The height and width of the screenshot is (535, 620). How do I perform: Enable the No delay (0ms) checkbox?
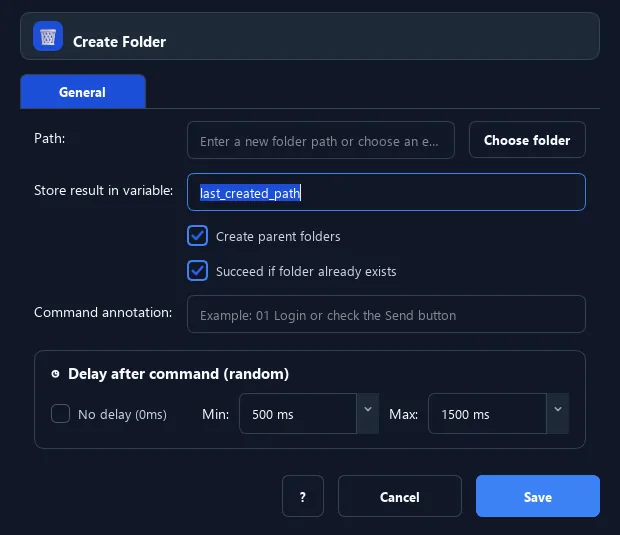coord(60,414)
